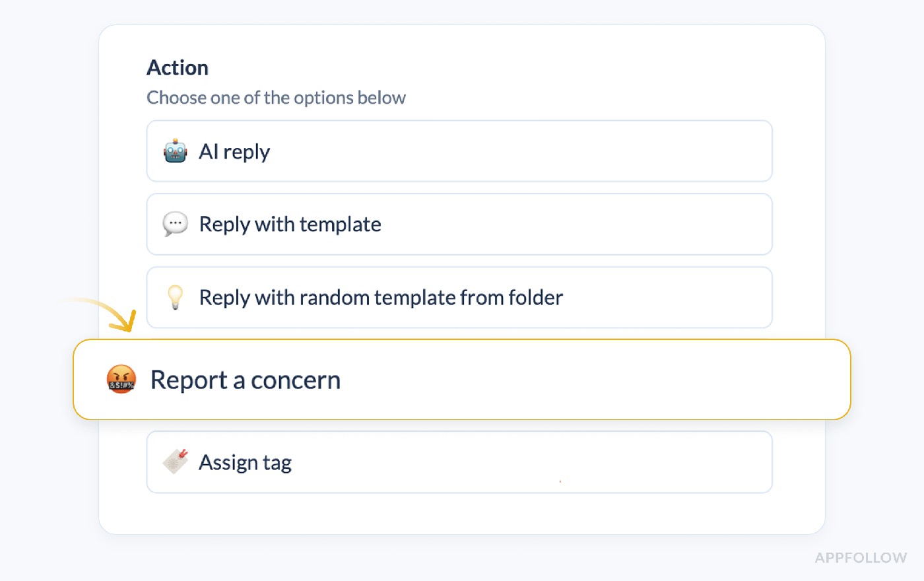Screen dimensions: 924x581
Task: Select the AI reply text label
Action: point(234,152)
